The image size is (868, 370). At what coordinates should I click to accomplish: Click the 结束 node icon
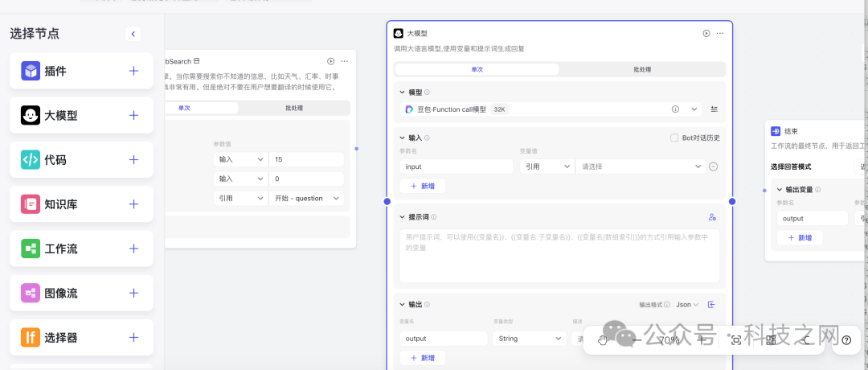pyautogui.click(x=776, y=131)
